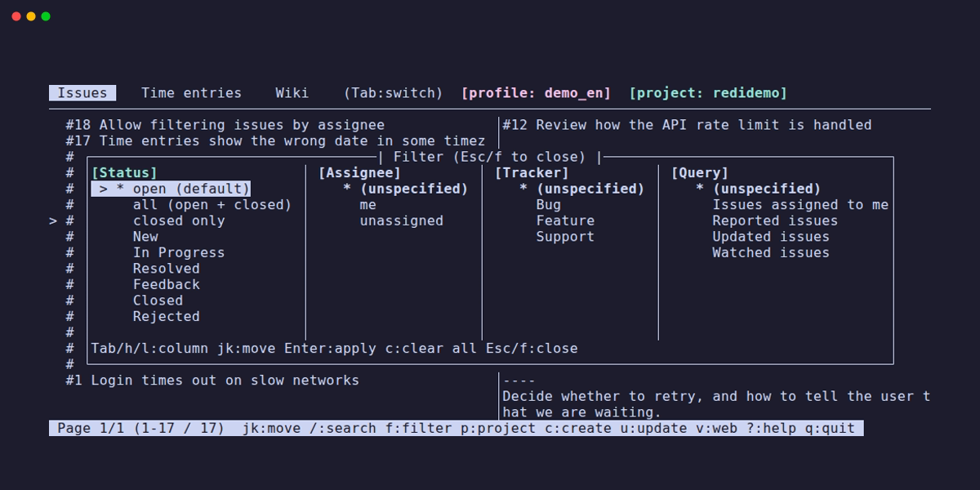Choose 'all (open + closed)' status filter
Viewport: 980px width, 490px height.
pyautogui.click(x=212, y=205)
